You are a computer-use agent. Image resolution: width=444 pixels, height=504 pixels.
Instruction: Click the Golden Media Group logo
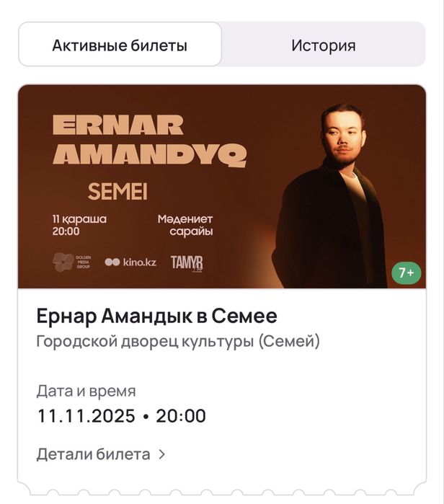73,262
